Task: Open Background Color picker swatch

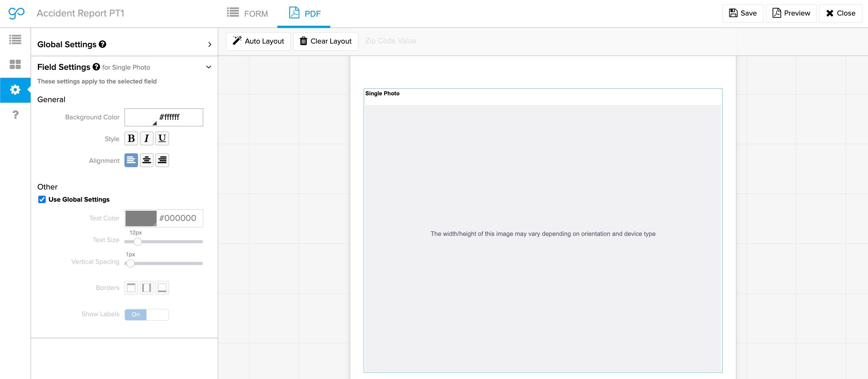Action: click(141, 117)
